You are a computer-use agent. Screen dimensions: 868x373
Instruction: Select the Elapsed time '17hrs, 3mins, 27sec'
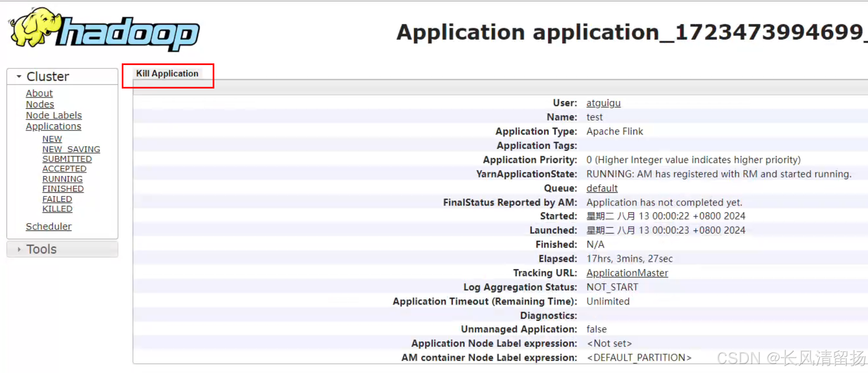point(629,259)
